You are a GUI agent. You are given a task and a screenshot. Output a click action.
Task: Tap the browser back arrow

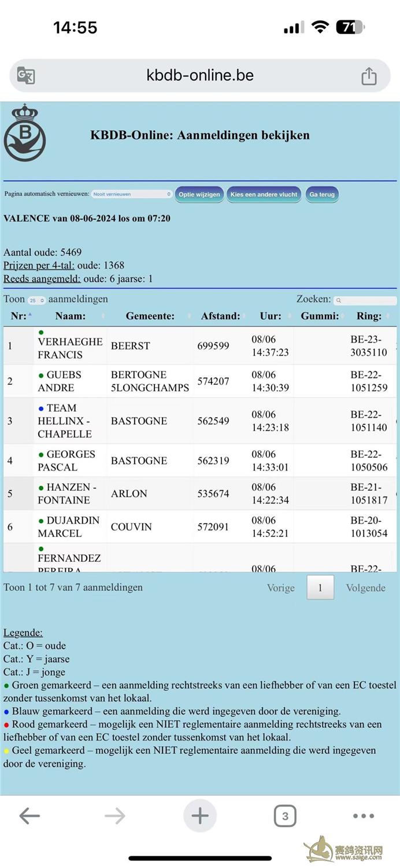click(29, 816)
